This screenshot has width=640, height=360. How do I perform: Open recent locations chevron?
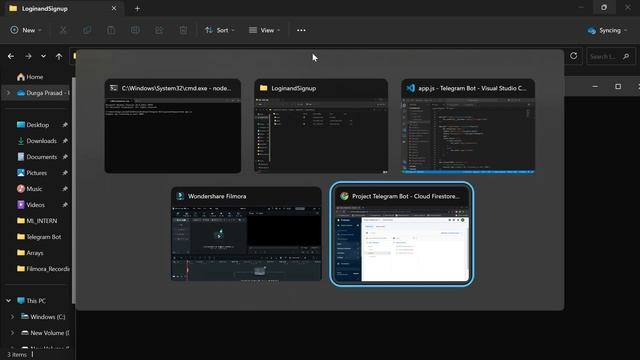coord(43,56)
